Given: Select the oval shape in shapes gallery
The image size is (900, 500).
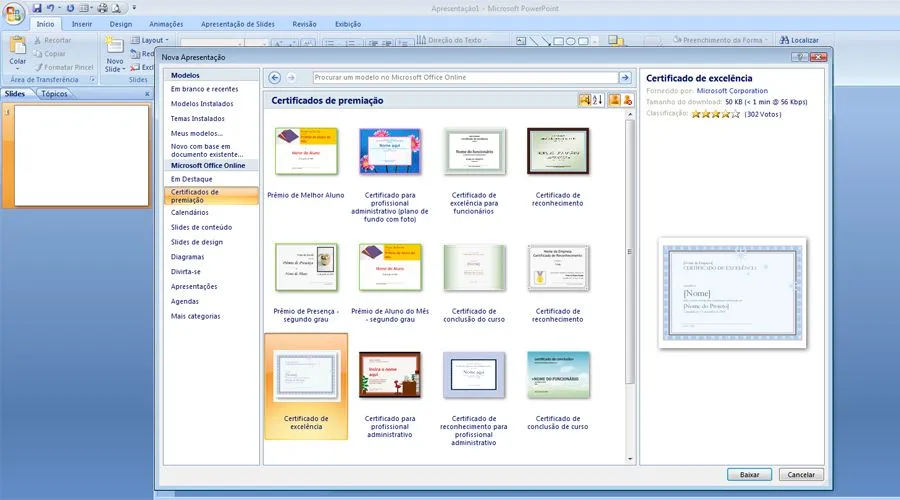Looking at the screenshot, I should click(571, 41).
